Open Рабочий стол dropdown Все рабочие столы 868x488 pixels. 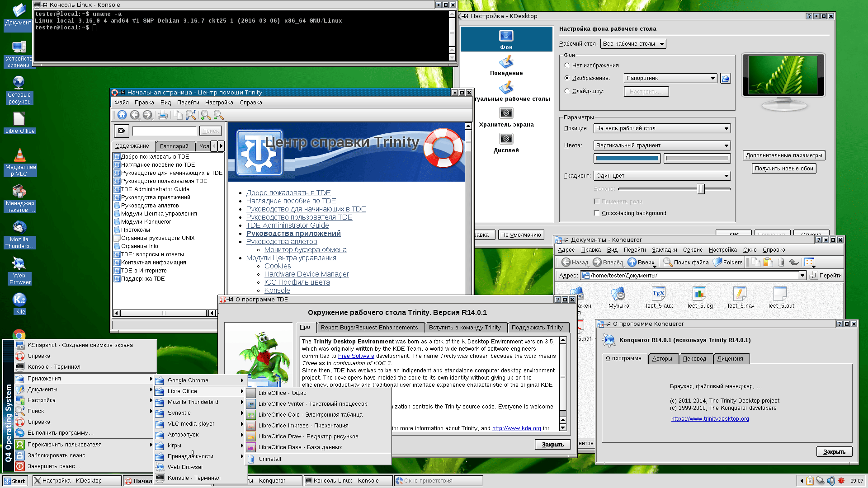633,44
